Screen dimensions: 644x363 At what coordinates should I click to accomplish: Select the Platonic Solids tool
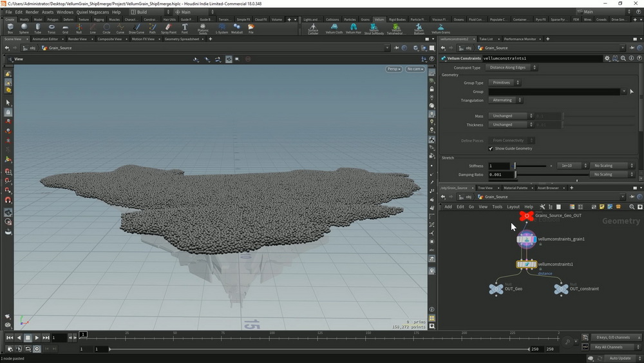203,29
